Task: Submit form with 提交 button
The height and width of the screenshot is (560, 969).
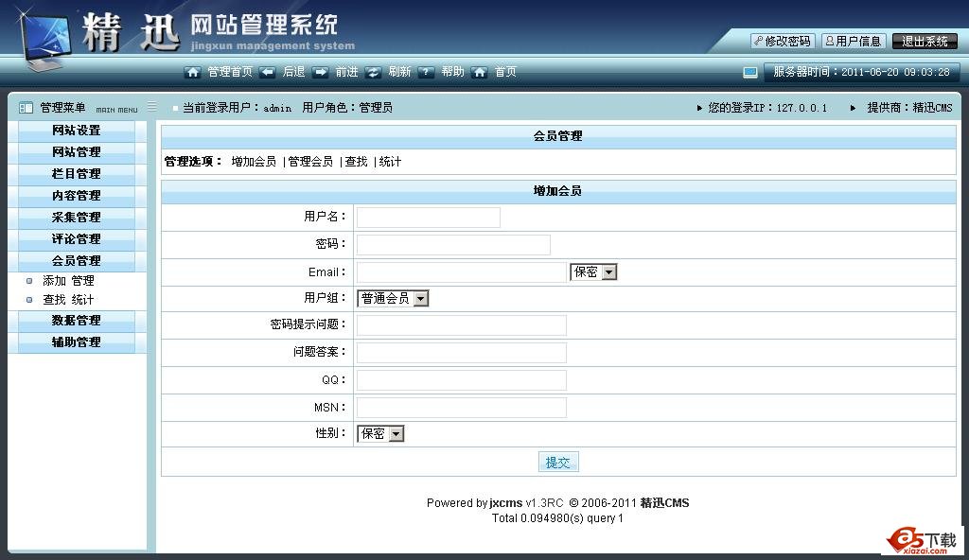Action: point(558,463)
